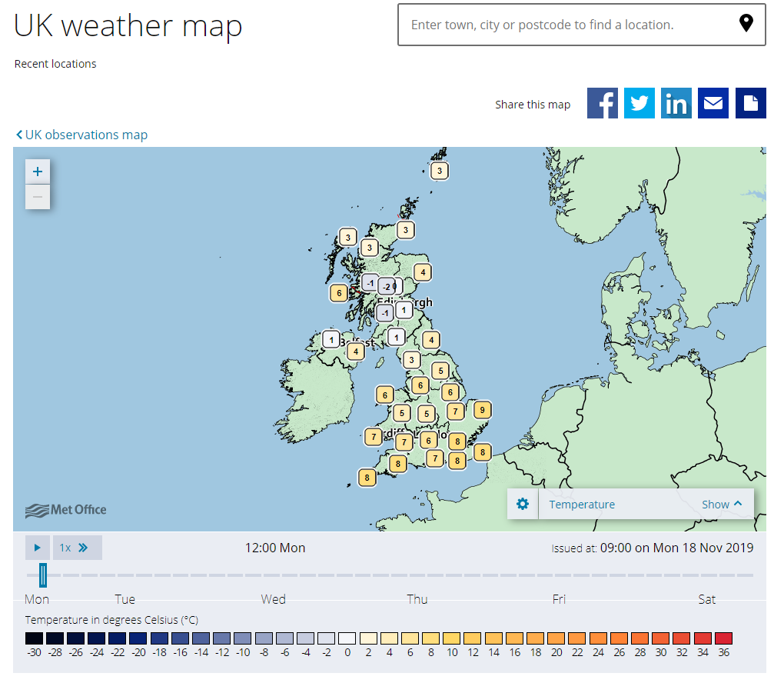Viewport: 784px width, 683px height.
Task: Share the map by email icon
Action: (x=713, y=103)
